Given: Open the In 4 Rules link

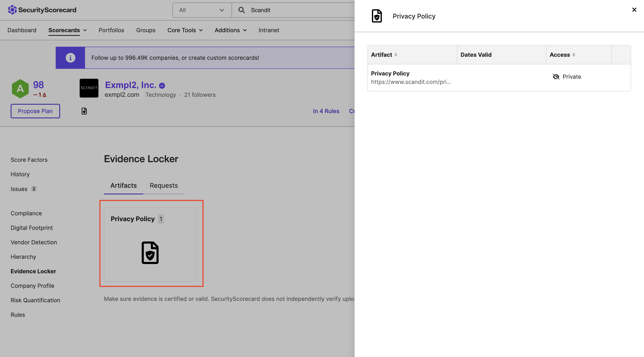Looking at the screenshot, I should [x=326, y=111].
